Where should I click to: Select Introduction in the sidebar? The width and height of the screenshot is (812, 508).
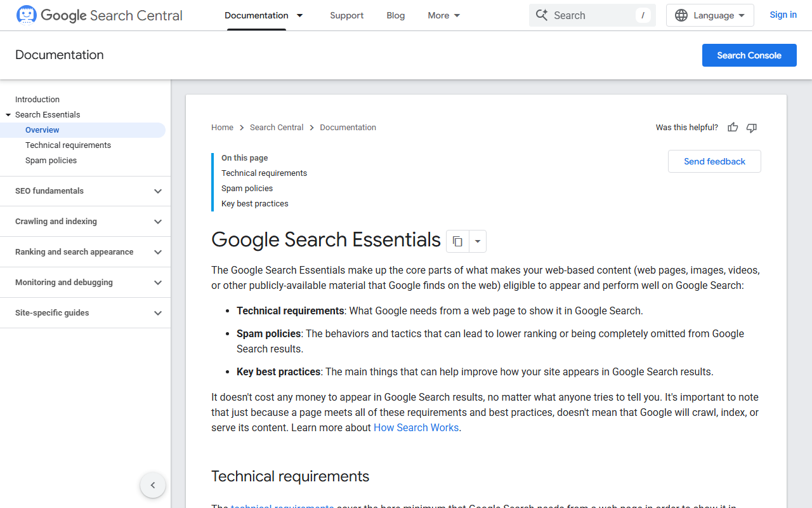[37, 100]
